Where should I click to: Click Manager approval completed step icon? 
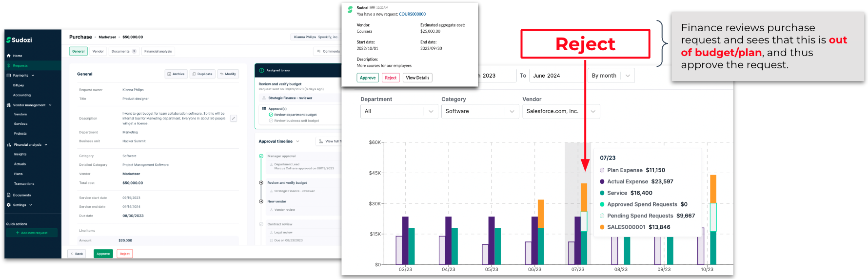coord(261,156)
